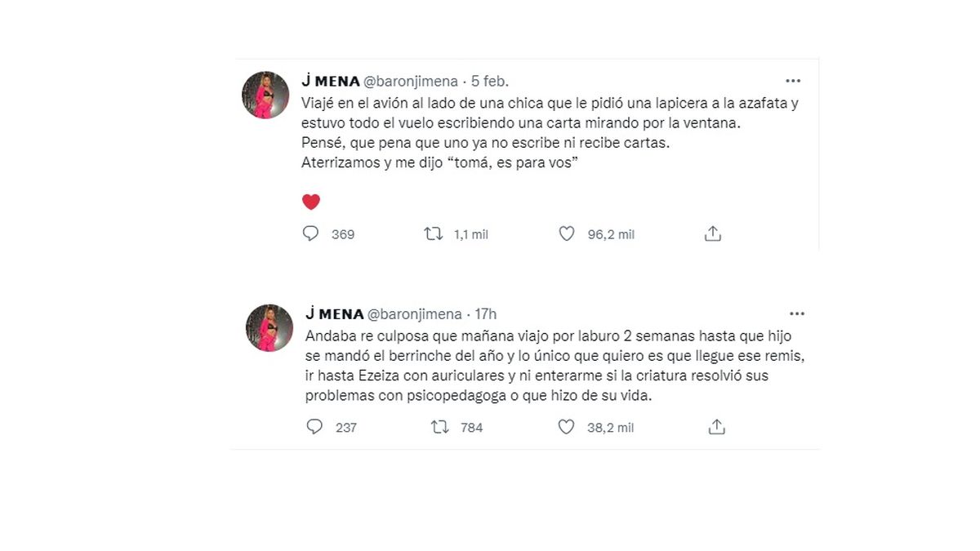Open the tweet text about the berrinche
The height and width of the screenshot is (551, 980).
coord(547,365)
